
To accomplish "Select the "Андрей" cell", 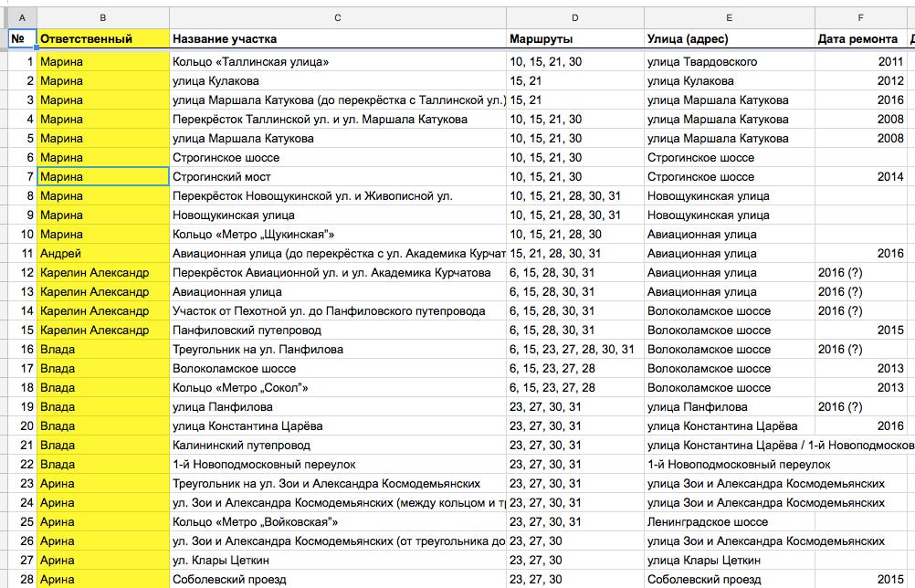I will [102, 253].
